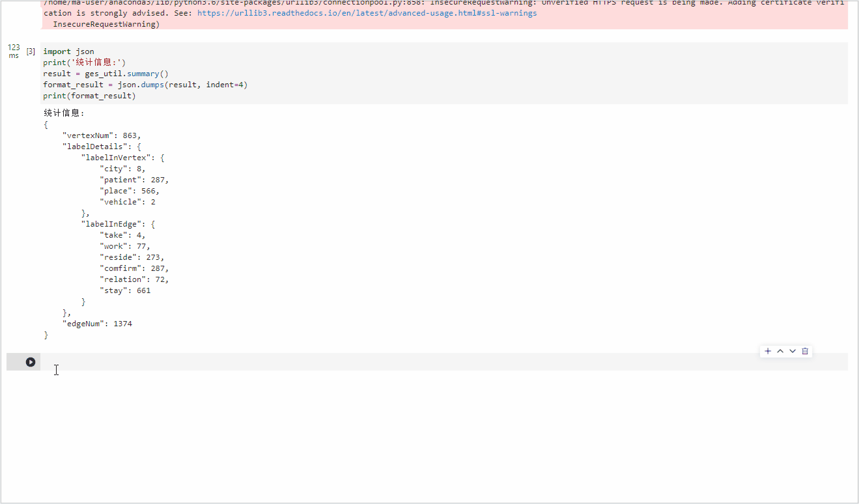Click the 统计信息 output heading
The width and height of the screenshot is (859, 504).
click(63, 112)
